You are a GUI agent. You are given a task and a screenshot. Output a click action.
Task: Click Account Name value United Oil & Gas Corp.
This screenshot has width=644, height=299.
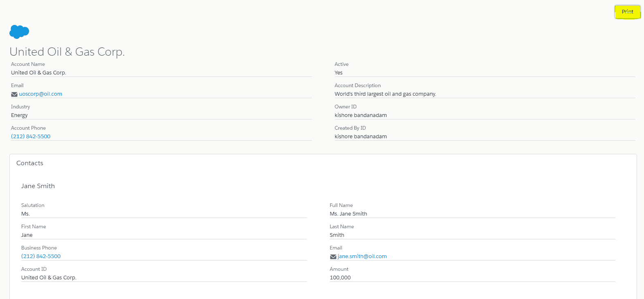coord(38,73)
